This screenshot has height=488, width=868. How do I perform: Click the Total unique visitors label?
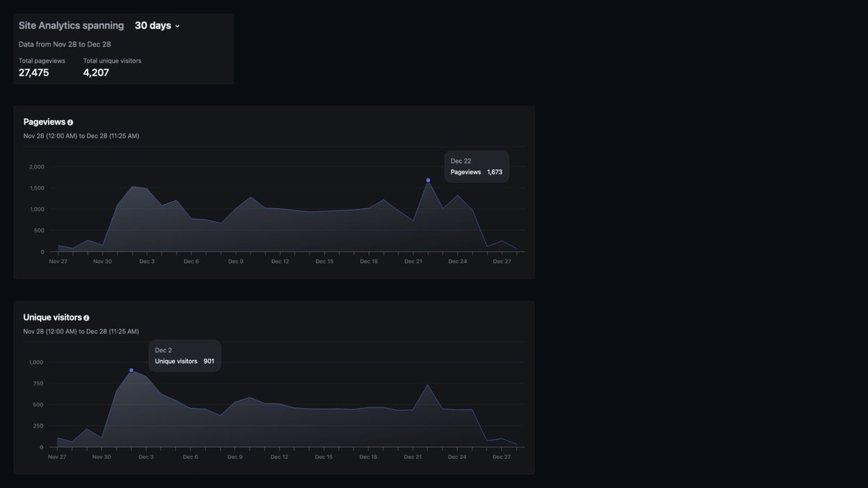tap(112, 61)
